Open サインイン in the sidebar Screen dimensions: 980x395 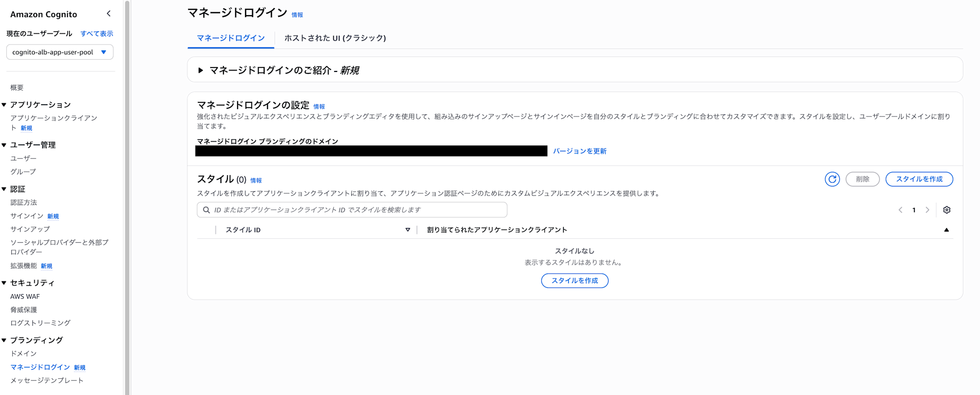tap(27, 216)
